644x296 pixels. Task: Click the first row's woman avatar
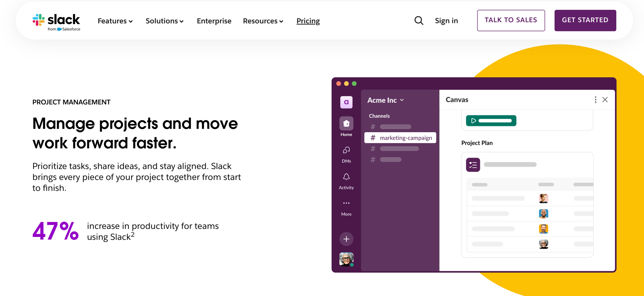pos(543,198)
